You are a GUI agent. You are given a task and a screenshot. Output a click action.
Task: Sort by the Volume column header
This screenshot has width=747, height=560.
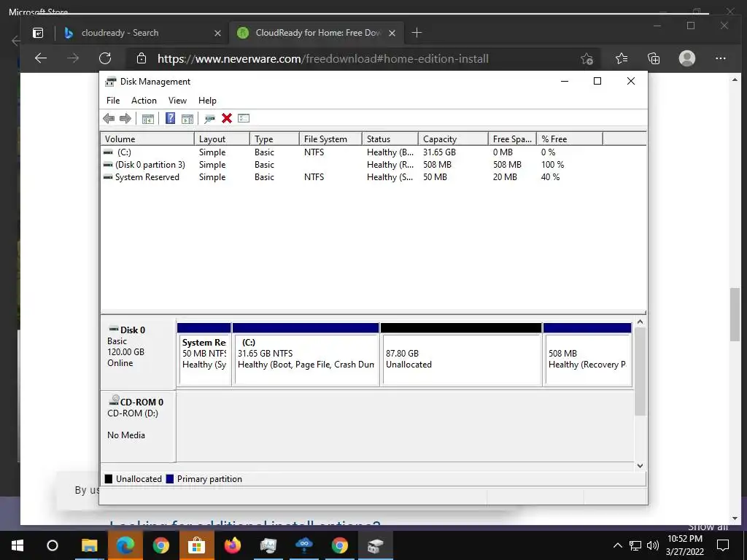click(147, 139)
